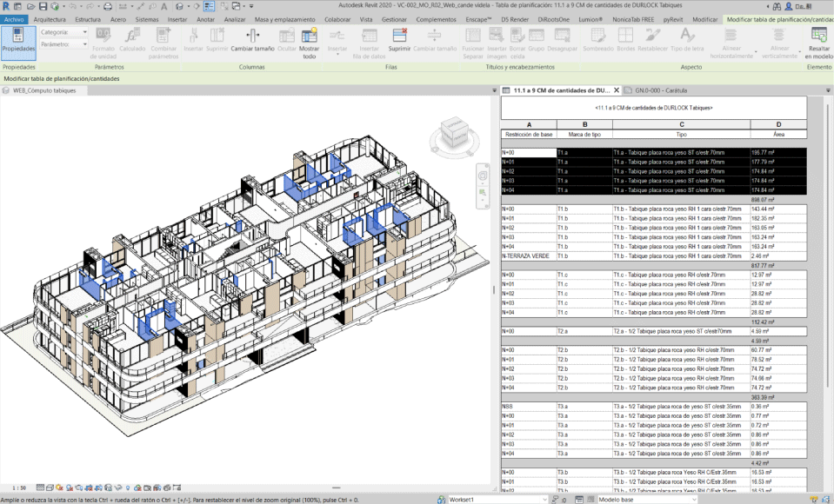Open the Categoría dropdown
834x504 pixels.
click(x=63, y=32)
